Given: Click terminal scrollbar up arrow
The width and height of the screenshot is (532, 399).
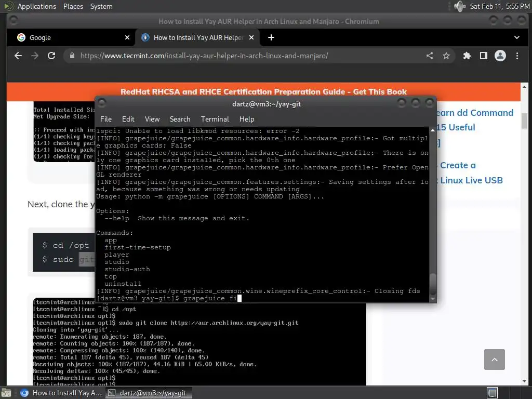Looking at the screenshot, I should (433, 130).
